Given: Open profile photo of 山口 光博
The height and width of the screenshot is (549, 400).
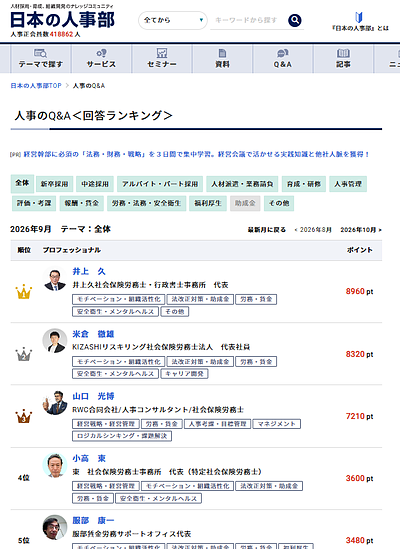Looking at the screenshot, I should point(55,403).
